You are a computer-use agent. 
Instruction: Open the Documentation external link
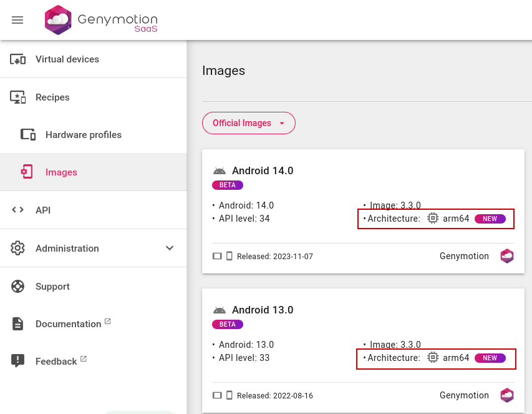pyautogui.click(x=69, y=324)
